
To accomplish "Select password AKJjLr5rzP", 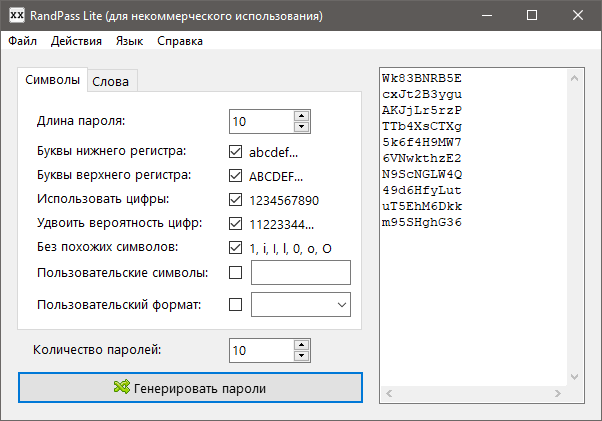I will pyautogui.click(x=422, y=111).
